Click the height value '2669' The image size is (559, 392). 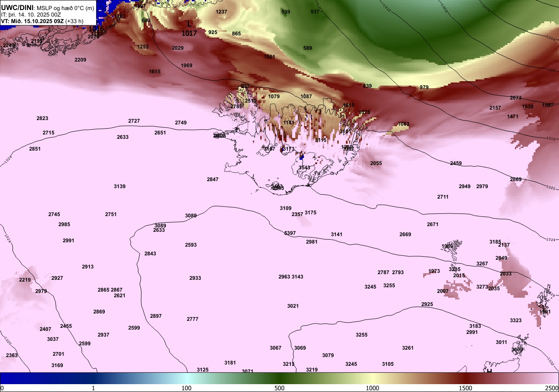(x=405, y=234)
